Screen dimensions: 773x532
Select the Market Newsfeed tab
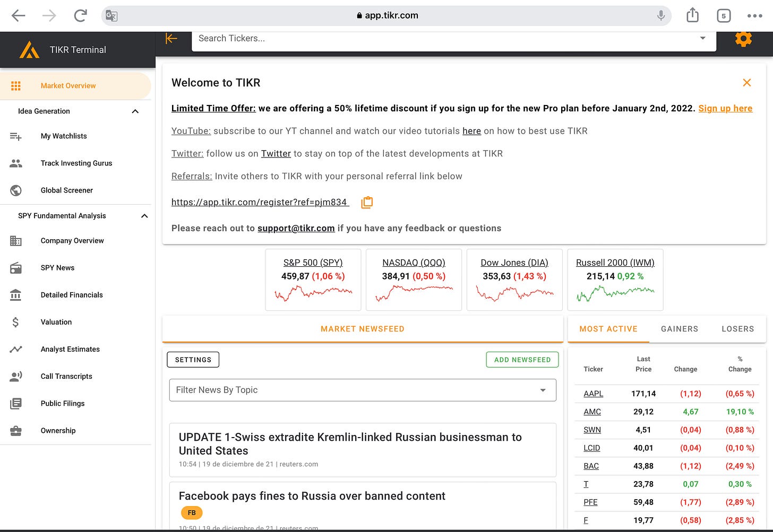363,329
